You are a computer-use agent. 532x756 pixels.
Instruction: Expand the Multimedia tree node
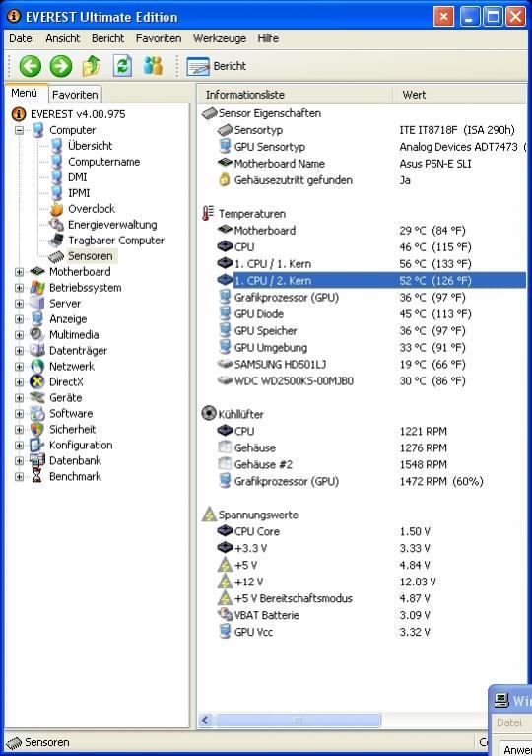click(x=19, y=335)
